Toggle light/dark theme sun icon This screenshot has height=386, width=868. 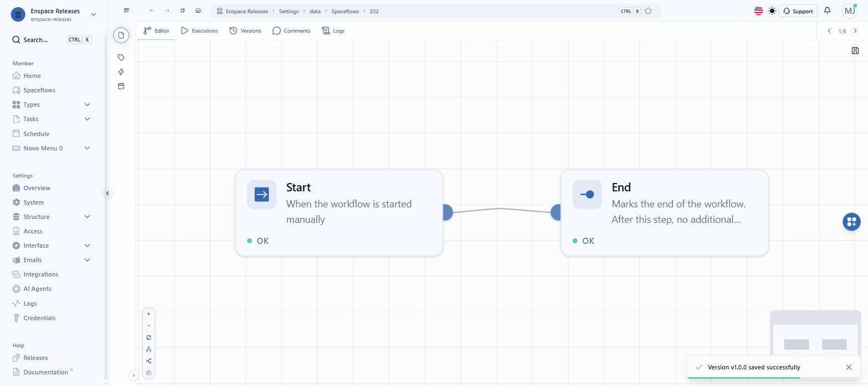tap(772, 11)
